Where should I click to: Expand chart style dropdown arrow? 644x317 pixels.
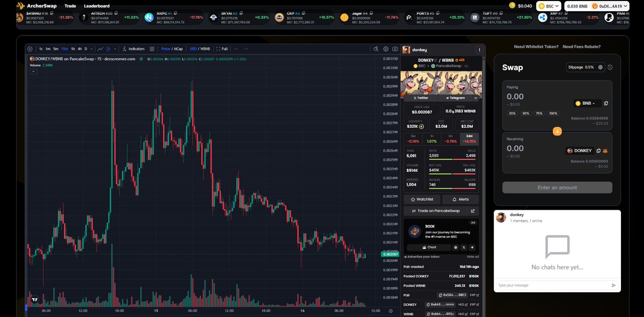[115, 49]
